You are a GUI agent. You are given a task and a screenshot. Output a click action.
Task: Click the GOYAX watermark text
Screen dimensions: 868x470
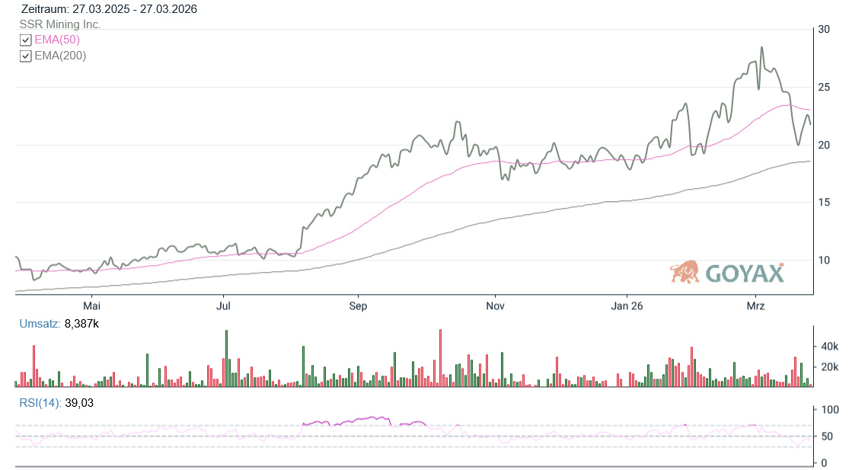[x=744, y=273]
